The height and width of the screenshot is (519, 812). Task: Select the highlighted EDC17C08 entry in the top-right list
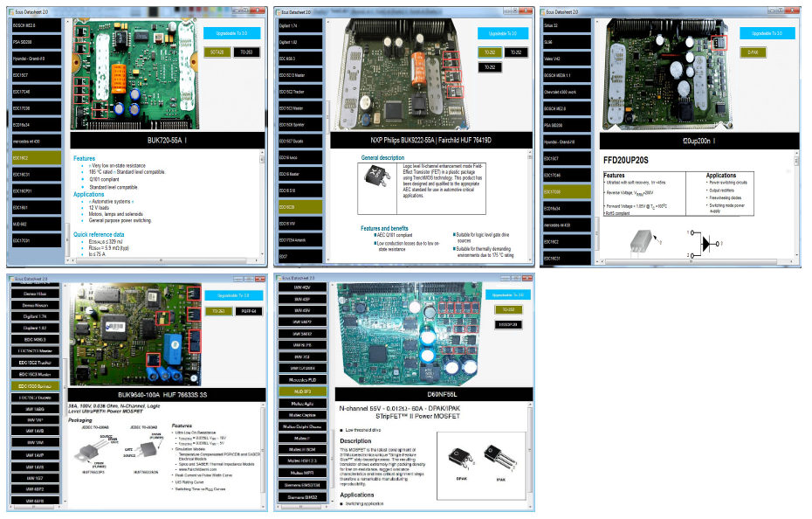(x=563, y=190)
